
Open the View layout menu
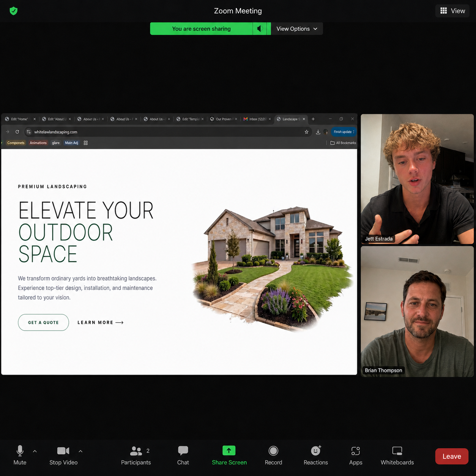tap(452, 11)
